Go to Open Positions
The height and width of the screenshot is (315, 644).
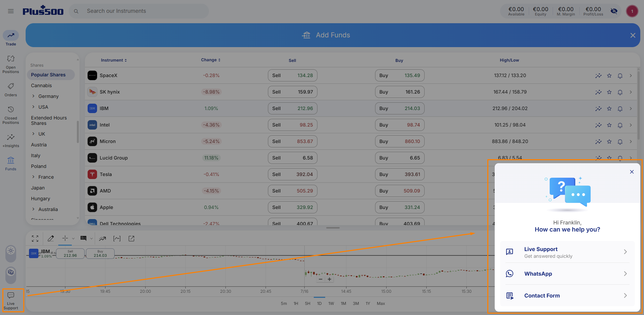click(11, 65)
